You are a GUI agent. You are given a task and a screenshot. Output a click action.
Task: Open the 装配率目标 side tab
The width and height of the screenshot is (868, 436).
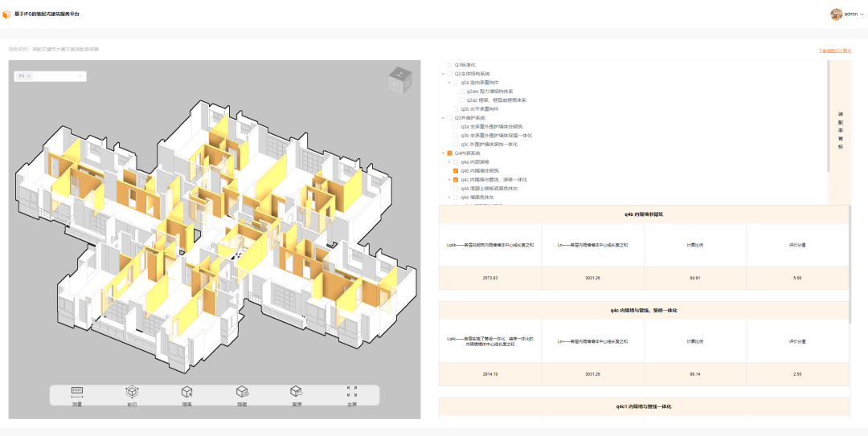(x=841, y=130)
